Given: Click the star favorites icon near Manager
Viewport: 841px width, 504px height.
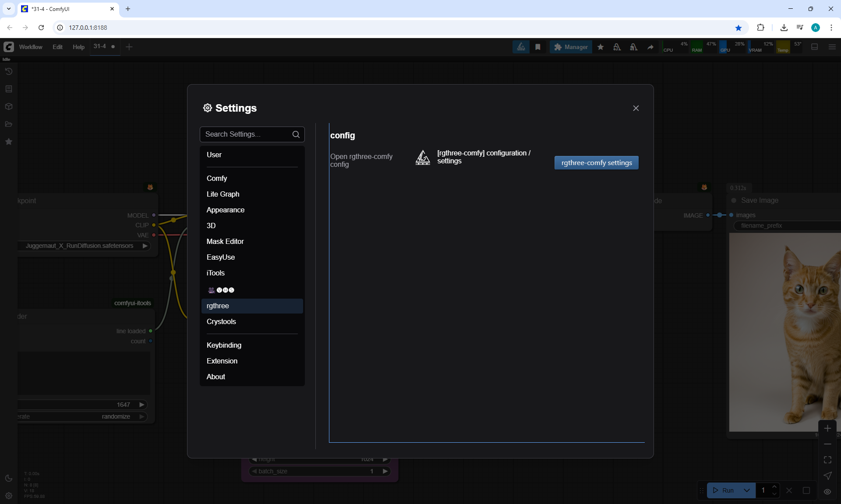Looking at the screenshot, I should (601, 47).
